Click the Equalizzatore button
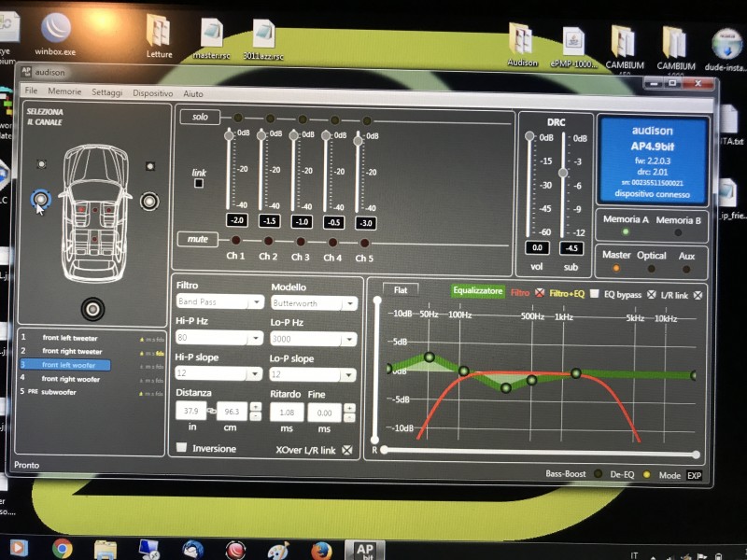 point(477,291)
